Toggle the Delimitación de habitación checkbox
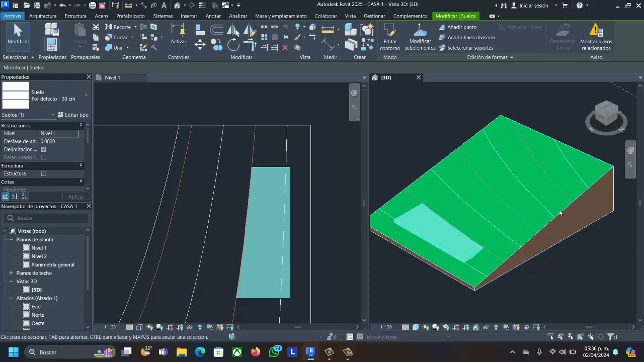Screen dimensions: 644x362 tap(44, 150)
